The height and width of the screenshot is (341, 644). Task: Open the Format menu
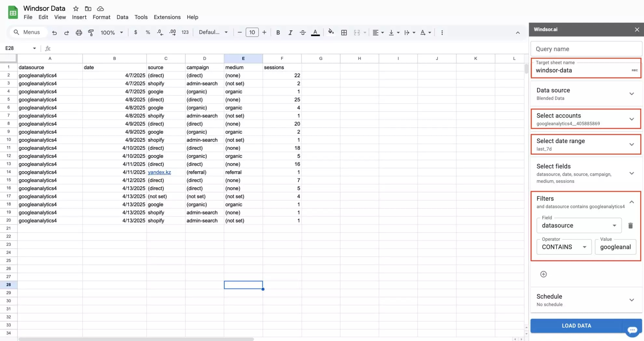[x=101, y=17]
